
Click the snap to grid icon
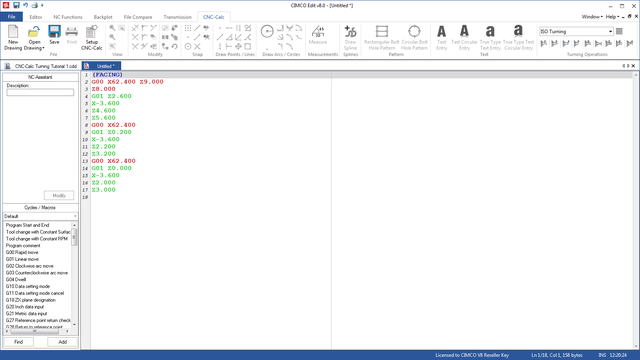[x=188, y=28]
